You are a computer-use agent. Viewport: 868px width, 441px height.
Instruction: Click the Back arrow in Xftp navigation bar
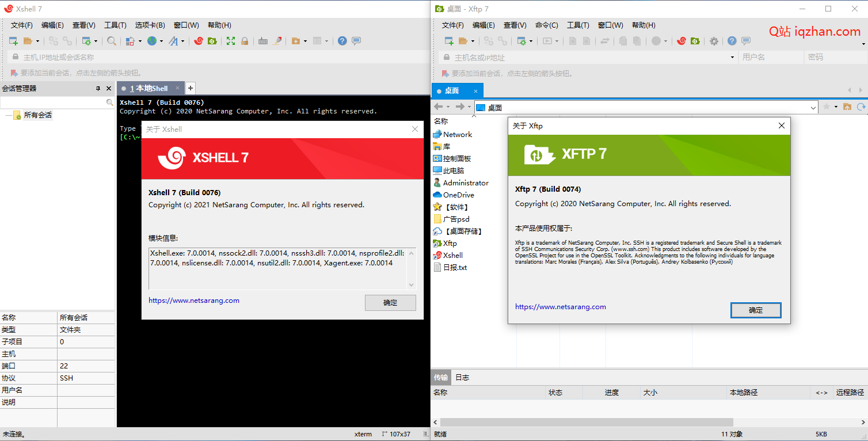[439, 107]
